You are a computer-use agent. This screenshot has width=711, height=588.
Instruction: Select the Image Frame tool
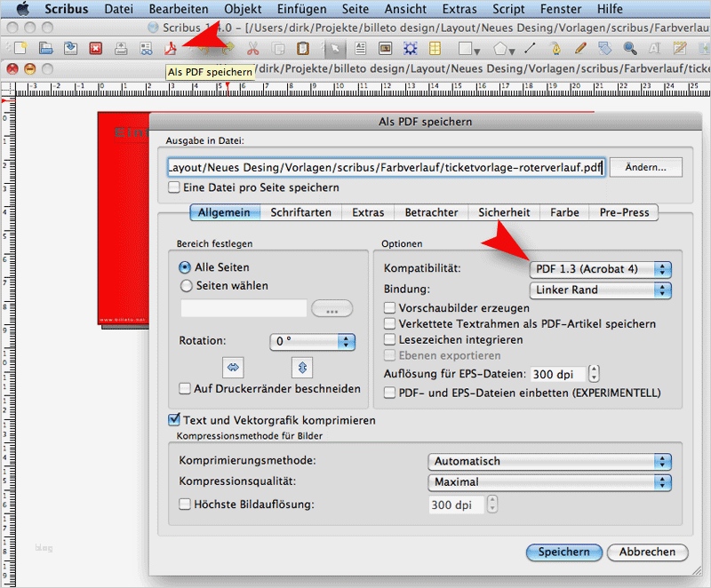click(386, 48)
